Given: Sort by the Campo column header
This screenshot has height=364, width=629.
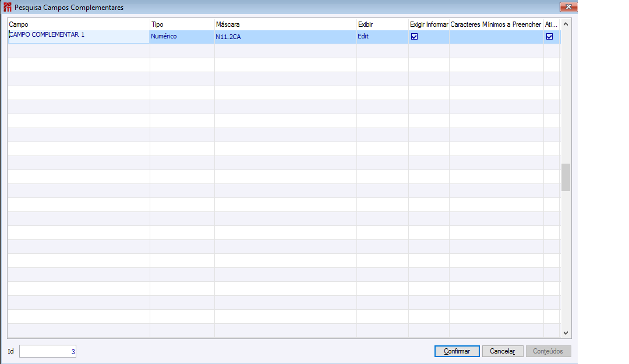Looking at the screenshot, I should click(79, 24).
